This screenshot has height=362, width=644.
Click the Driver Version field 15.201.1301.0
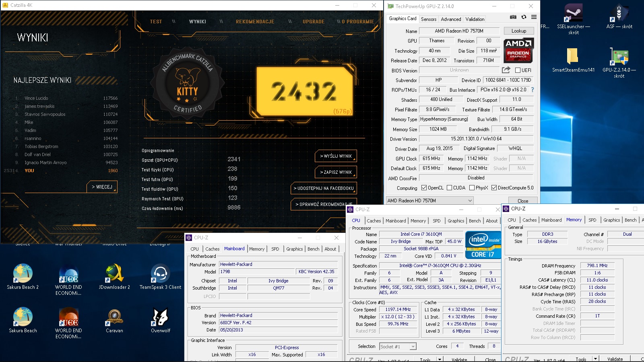476,139
